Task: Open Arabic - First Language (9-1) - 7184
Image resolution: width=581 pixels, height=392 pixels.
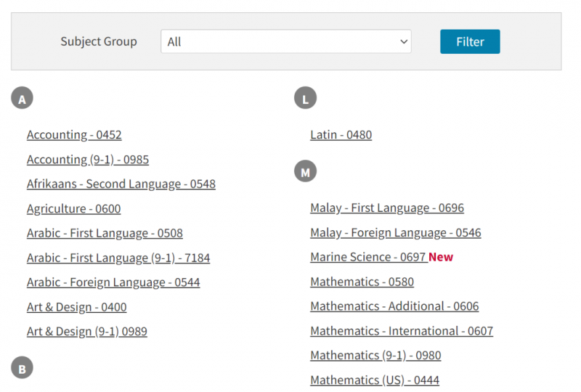Action: [118, 258]
